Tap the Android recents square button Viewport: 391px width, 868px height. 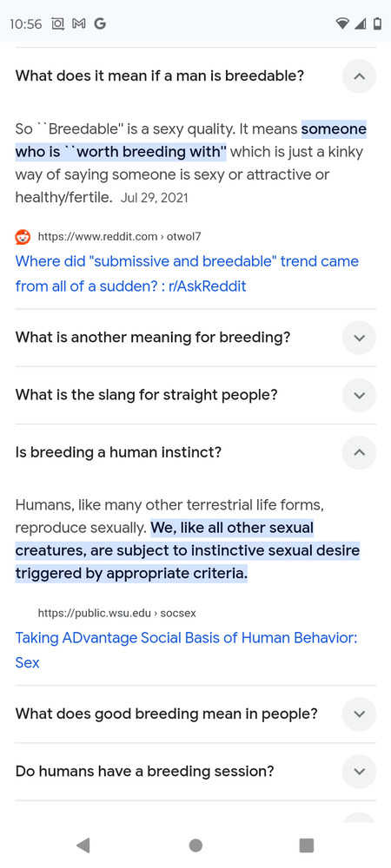(x=306, y=845)
